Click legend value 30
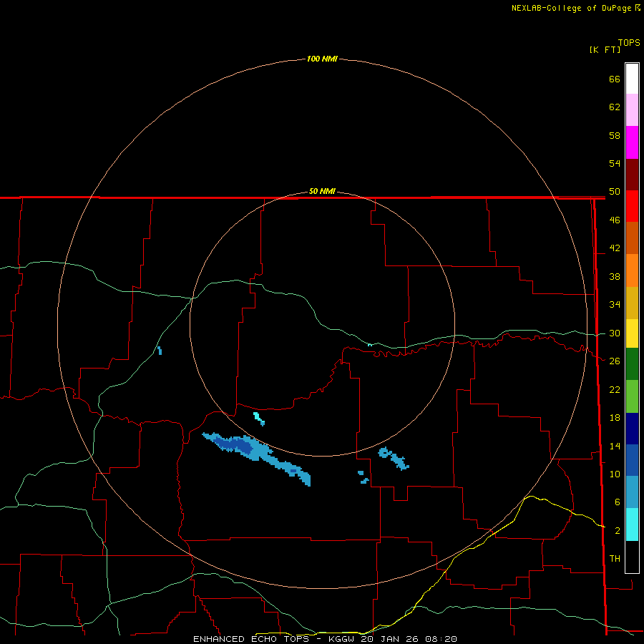Image resolution: width=644 pixels, height=644 pixels. click(x=615, y=333)
